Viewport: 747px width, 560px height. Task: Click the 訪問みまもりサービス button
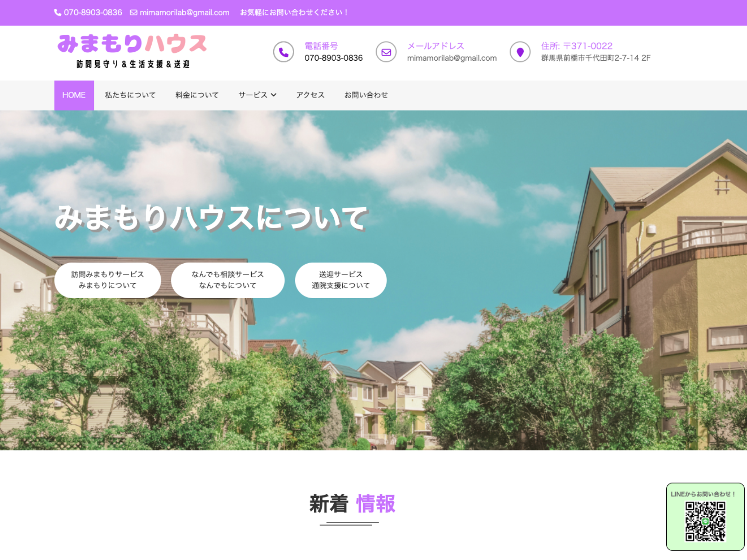(x=108, y=280)
